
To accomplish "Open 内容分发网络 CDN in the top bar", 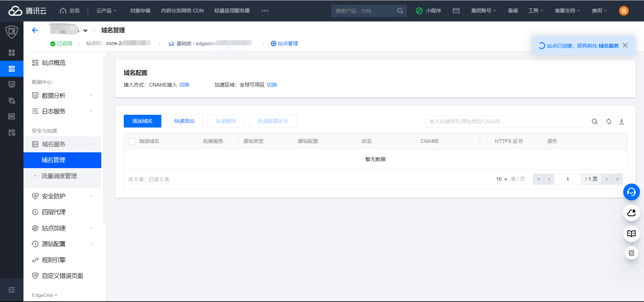I will (182, 11).
